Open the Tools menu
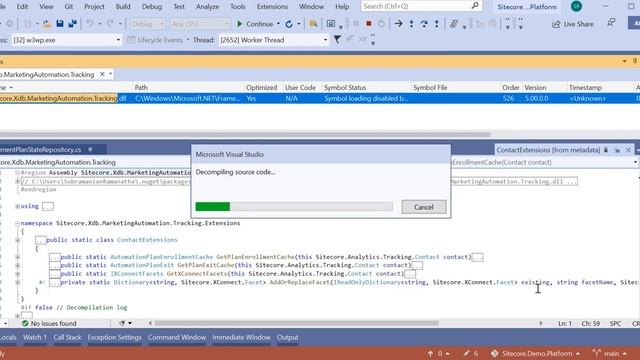The width and height of the screenshot is (640, 360). click(238, 7)
